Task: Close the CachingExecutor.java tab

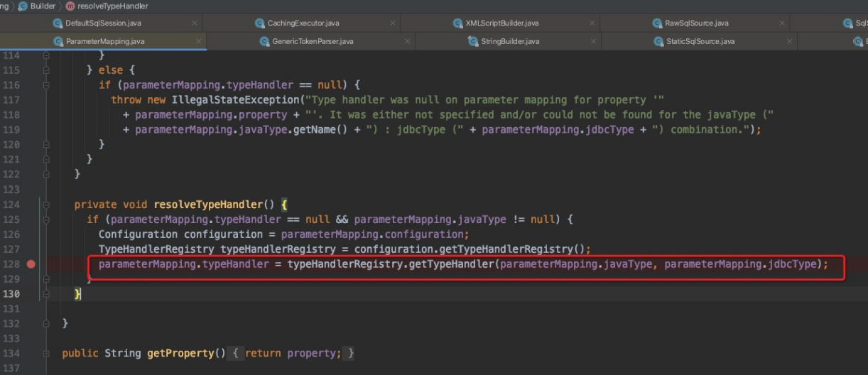Action: pos(394,23)
